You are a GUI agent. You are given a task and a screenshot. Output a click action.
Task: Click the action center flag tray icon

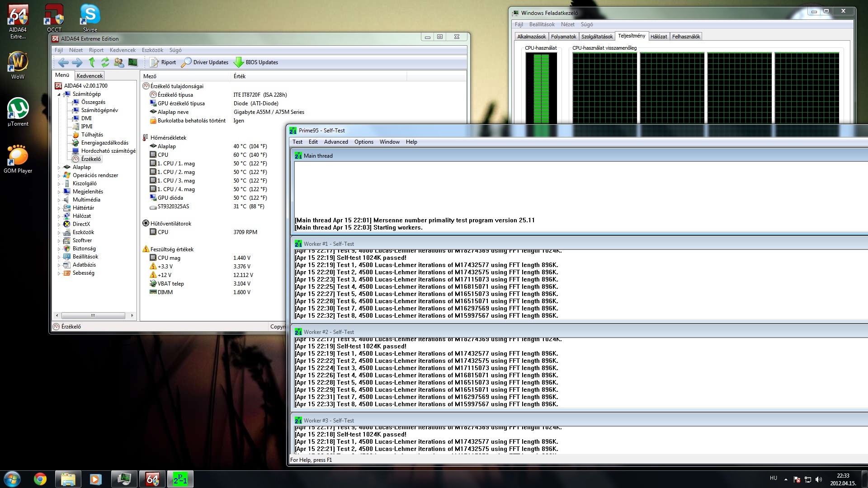pos(797,479)
